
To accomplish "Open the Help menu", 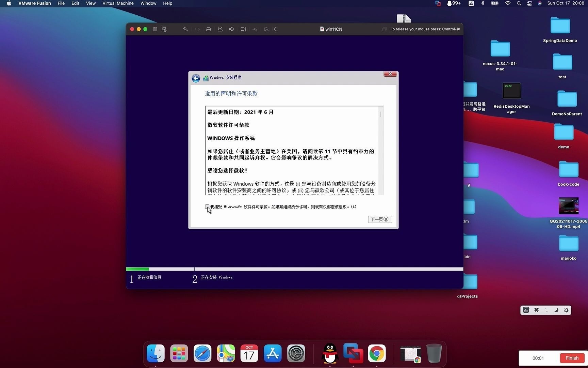I will 167,3.
